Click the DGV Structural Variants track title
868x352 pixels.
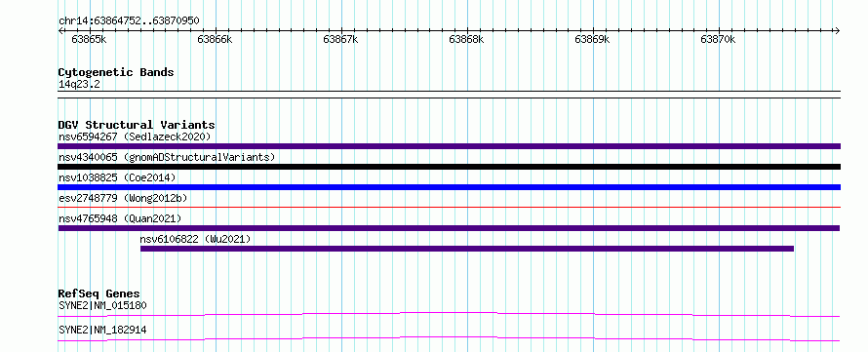click(137, 125)
